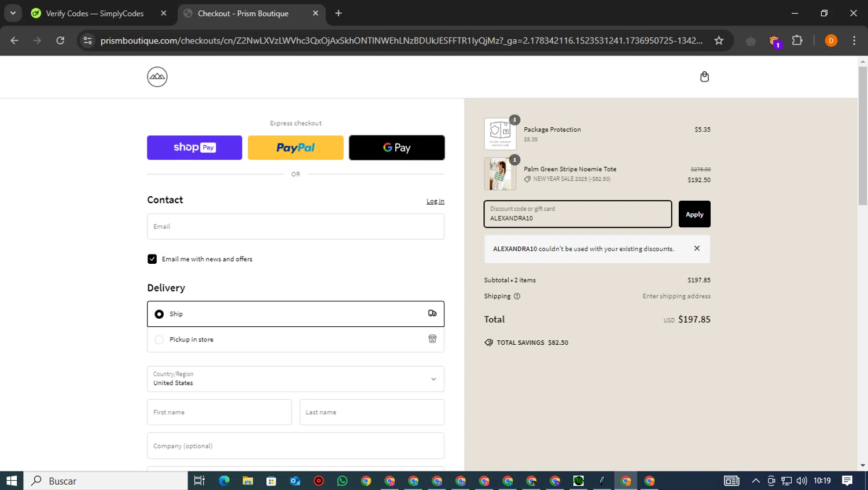Image resolution: width=868 pixels, height=490 pixels.
Task: Click the Palm Green Stripe Noemie Tote thumbnail
Action: [x=500, y=174]
